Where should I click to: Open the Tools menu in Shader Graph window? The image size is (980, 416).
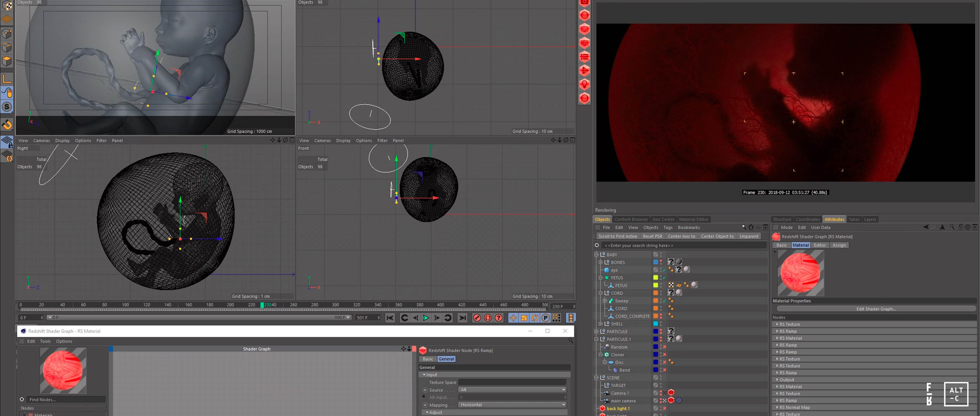(45, 341)
